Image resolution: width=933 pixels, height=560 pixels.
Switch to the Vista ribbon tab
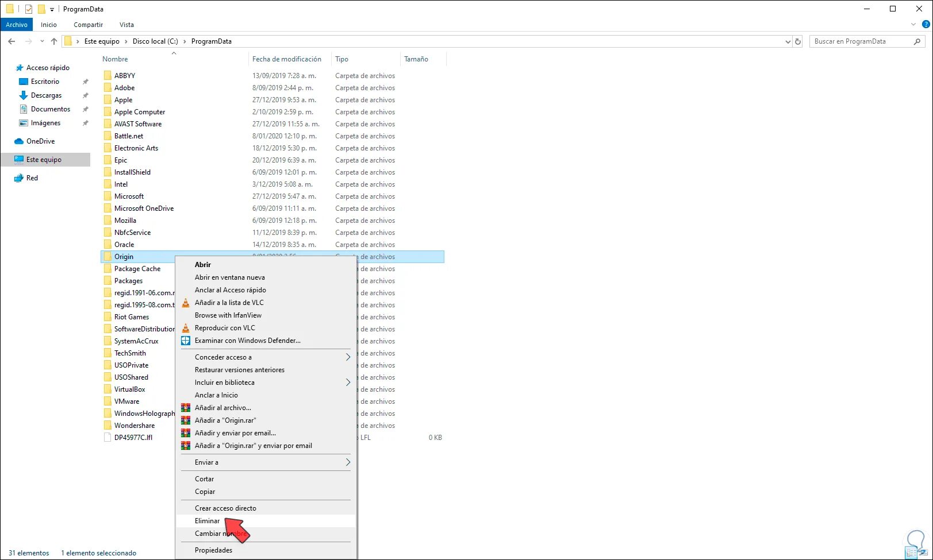point(126,25)
